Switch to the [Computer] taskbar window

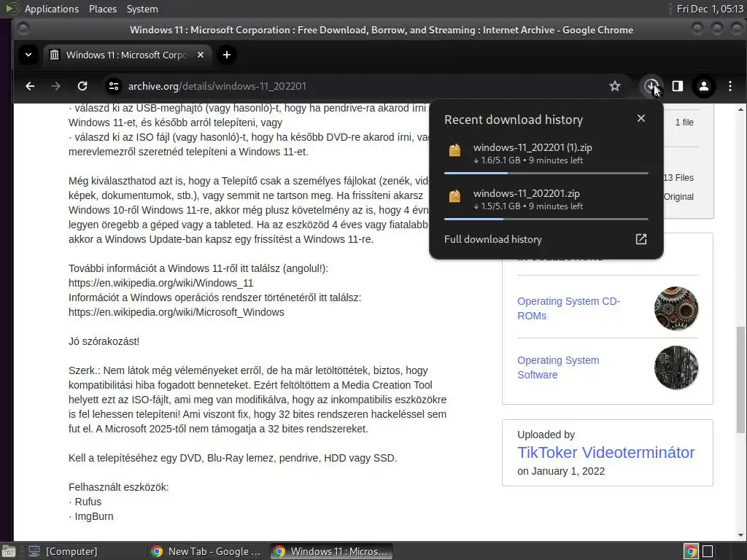[63, 551]
